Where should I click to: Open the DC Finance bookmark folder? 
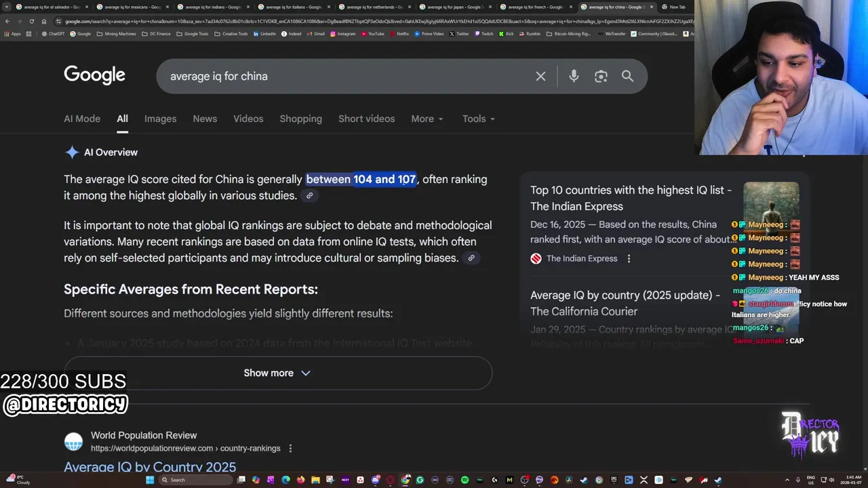[x=156, y=34]
